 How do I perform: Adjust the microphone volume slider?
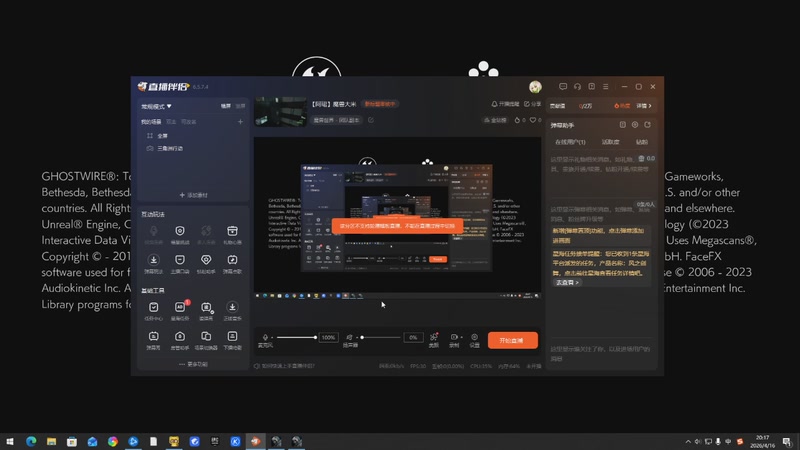pyautogui.click(x=296, y=337)
